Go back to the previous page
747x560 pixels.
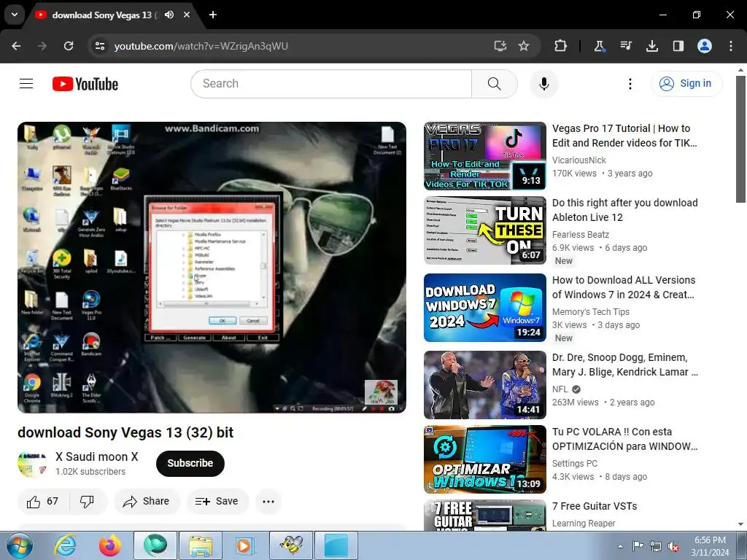click(x=16, y=46)
